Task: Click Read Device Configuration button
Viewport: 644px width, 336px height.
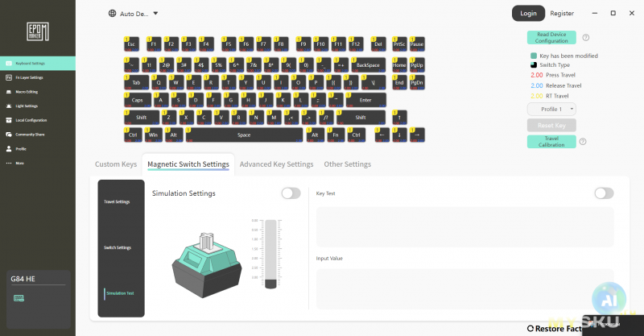Action: click(551, 37)
